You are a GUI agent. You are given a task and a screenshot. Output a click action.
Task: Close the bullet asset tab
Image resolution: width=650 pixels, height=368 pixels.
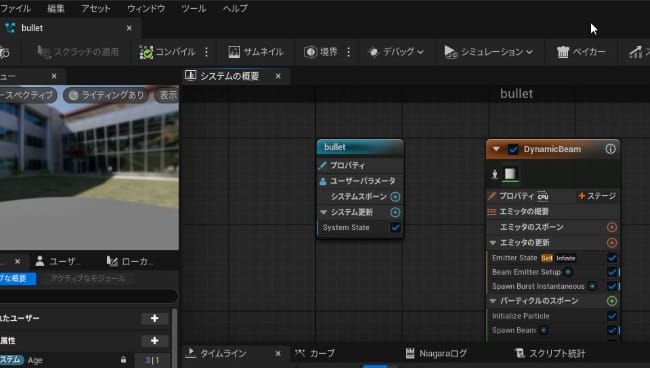click(129, 28)
